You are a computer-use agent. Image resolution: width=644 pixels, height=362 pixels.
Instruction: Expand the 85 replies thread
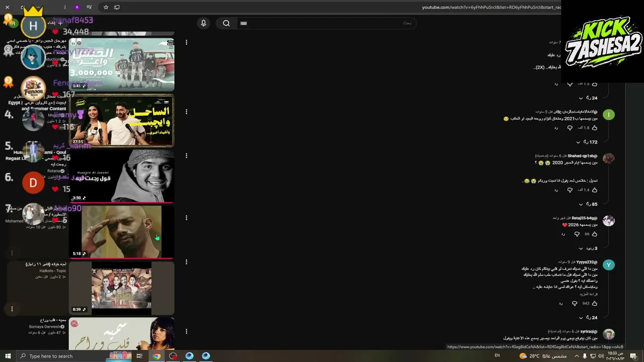(588, 204)
